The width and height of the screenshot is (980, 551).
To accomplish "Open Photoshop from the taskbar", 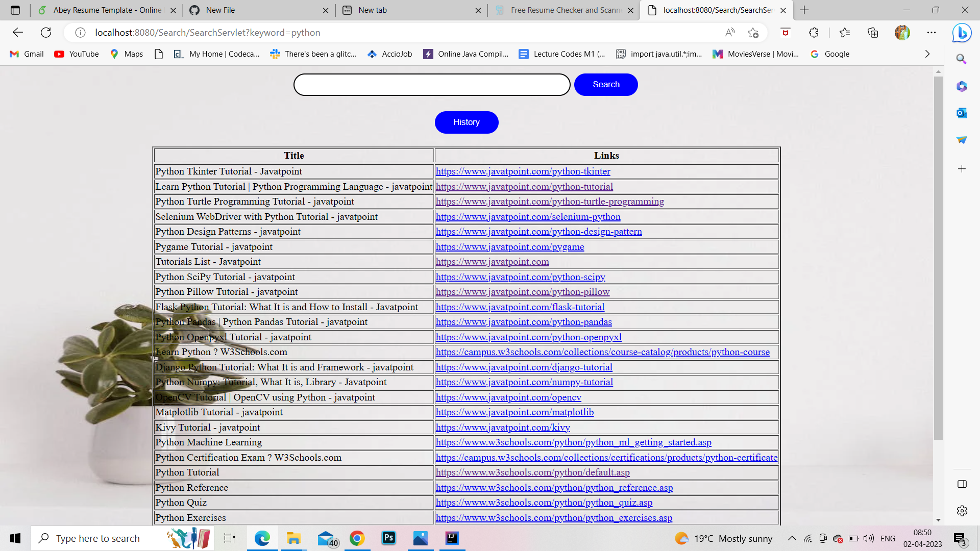I will pos(389,538).
